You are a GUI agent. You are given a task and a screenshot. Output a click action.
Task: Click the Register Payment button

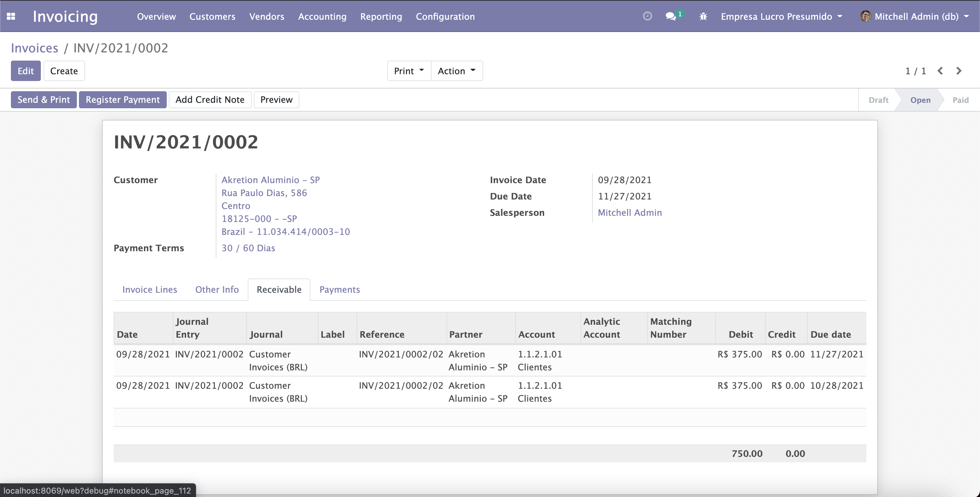point(122,99)
